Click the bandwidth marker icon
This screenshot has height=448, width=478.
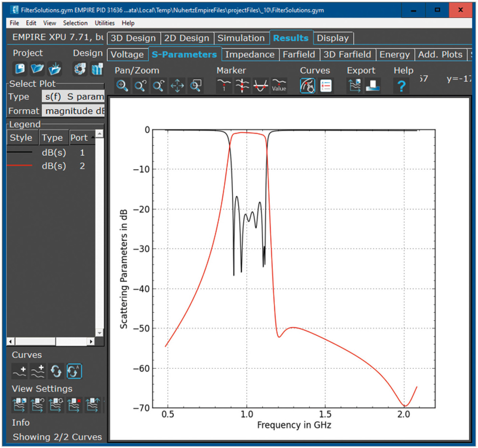[x=260, y=85]
